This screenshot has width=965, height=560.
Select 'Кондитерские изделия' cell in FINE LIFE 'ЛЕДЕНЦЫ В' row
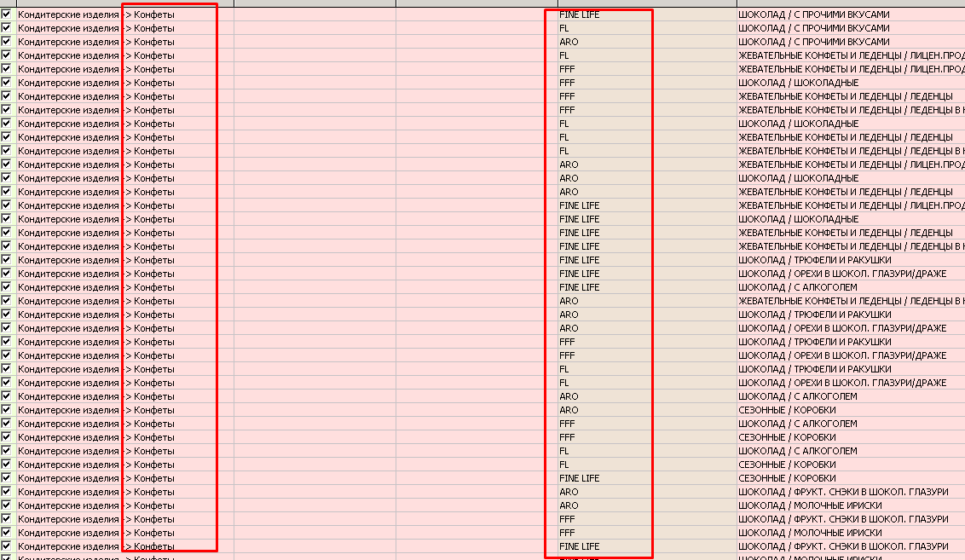tap(68, 246)
